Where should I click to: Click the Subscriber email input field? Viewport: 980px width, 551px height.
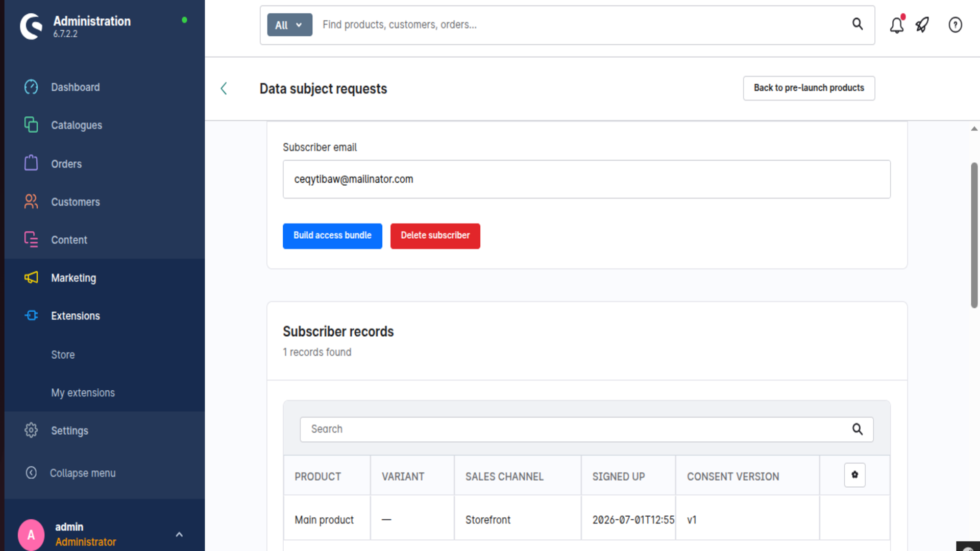(x=586, y=179)
